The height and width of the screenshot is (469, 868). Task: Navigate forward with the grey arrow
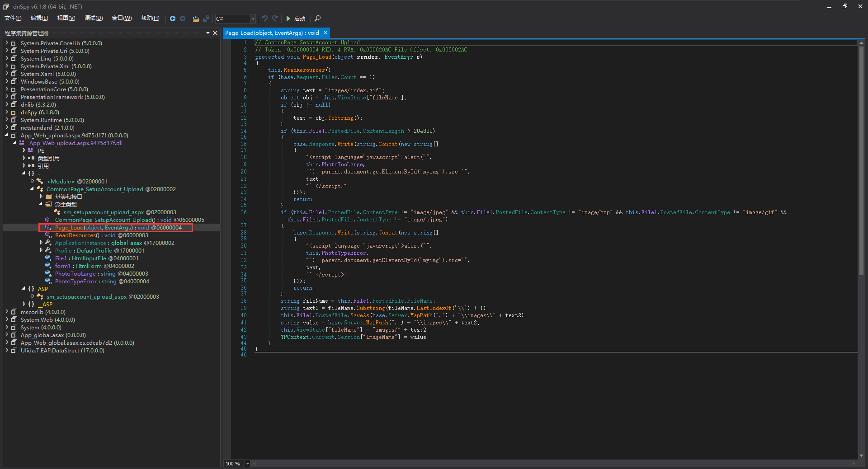pos(183,19)
